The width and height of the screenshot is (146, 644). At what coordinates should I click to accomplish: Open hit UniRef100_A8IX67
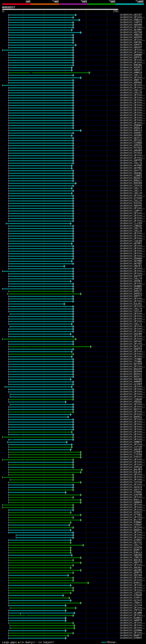(131, 15)
